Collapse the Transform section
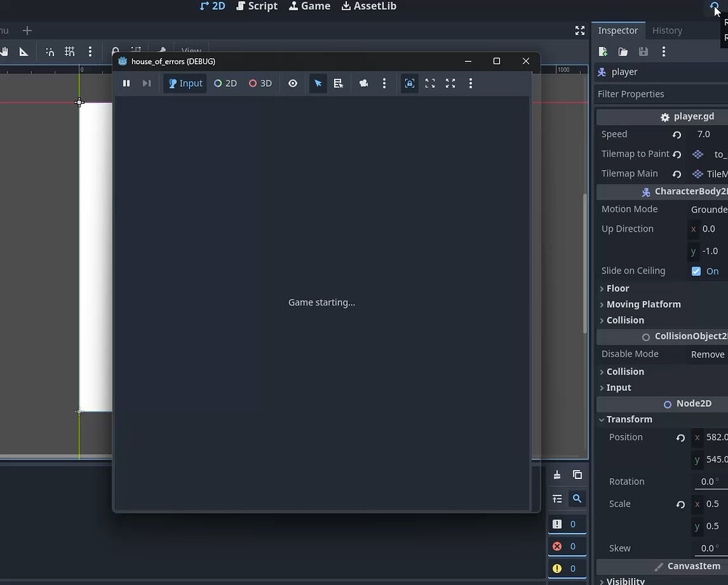Image resolution: width=728 pixels, height=585 pixels. 628,419
